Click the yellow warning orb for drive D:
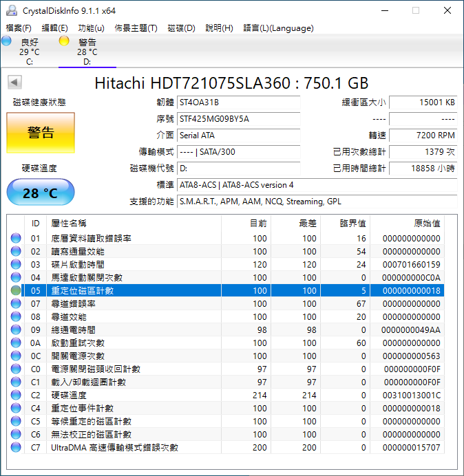464x476 pixels. (x=64, y=41)
